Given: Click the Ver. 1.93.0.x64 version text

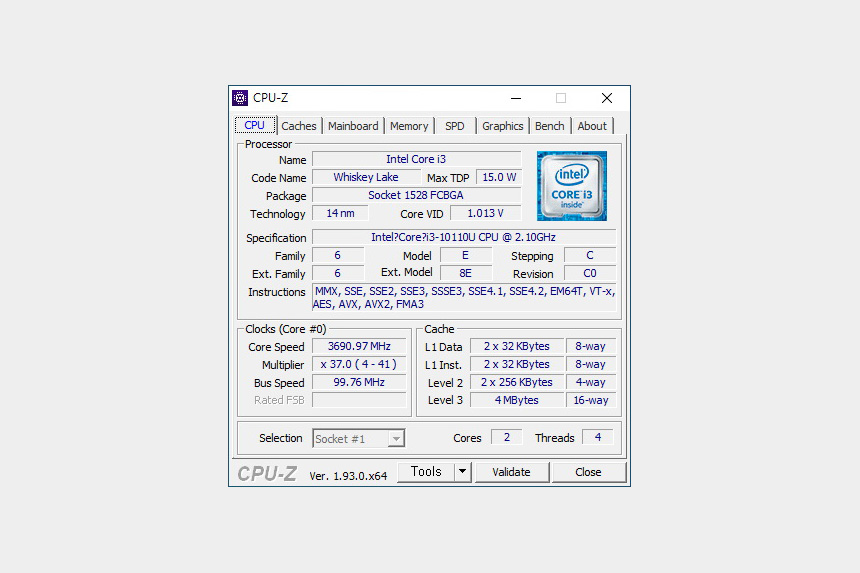Looking at the screenshot, I should pyautogui.click(x=348, y=476).
